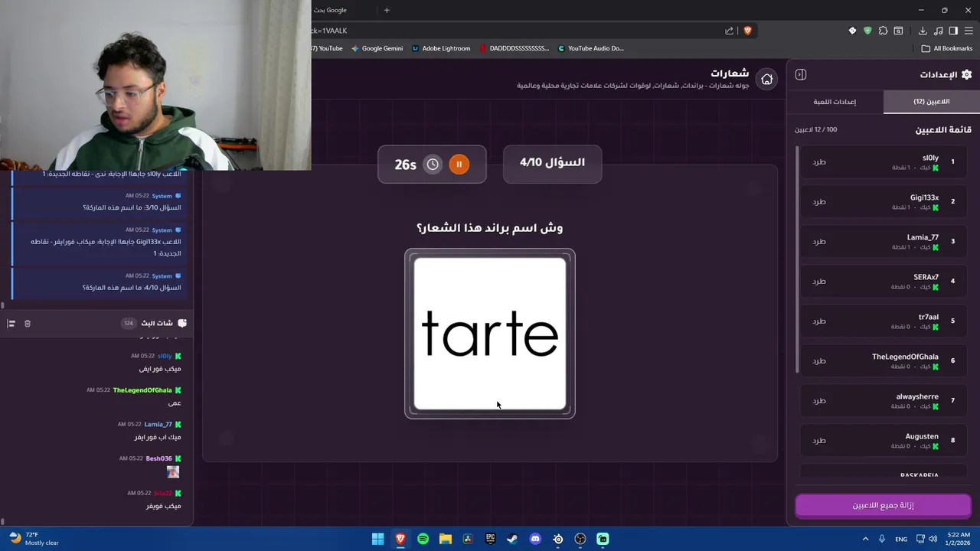Open the Windows Start menu

[x=377, y=539]
